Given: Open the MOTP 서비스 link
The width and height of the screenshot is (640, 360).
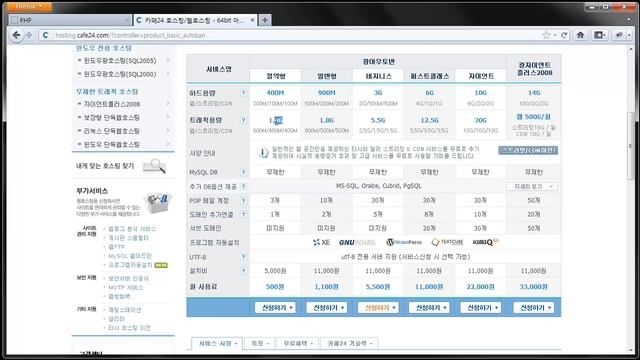Looking at the screenshot, I should pos(126,287).
